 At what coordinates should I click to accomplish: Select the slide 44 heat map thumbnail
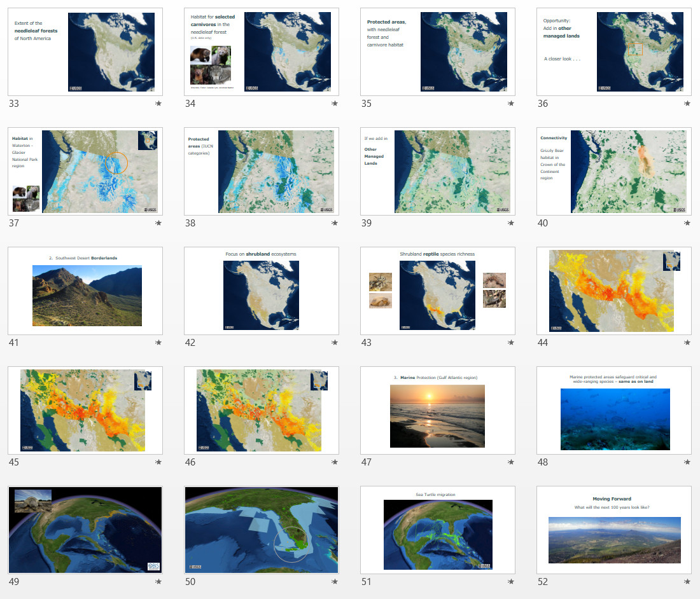[x=614, y=291]
